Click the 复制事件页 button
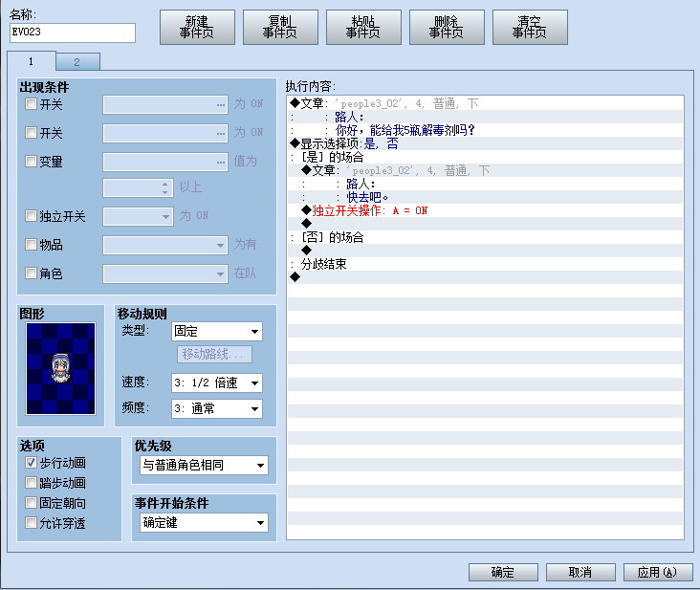This screenshot has width=700, height=590. (x=280, y=27)
